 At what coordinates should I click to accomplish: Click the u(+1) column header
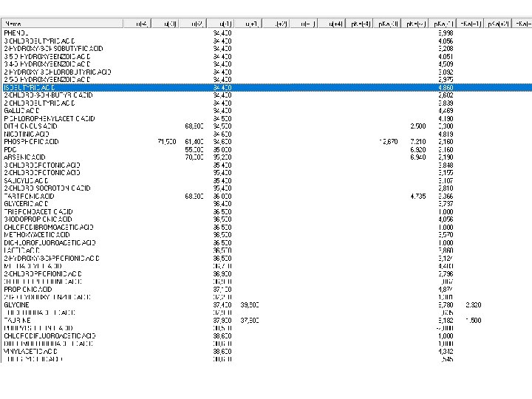[249, 24]
